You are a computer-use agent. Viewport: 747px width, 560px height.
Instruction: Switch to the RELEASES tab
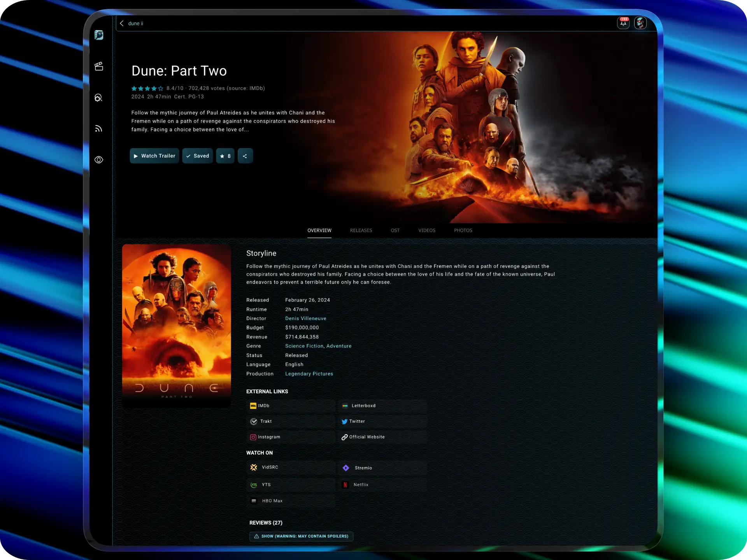point(361,230)
